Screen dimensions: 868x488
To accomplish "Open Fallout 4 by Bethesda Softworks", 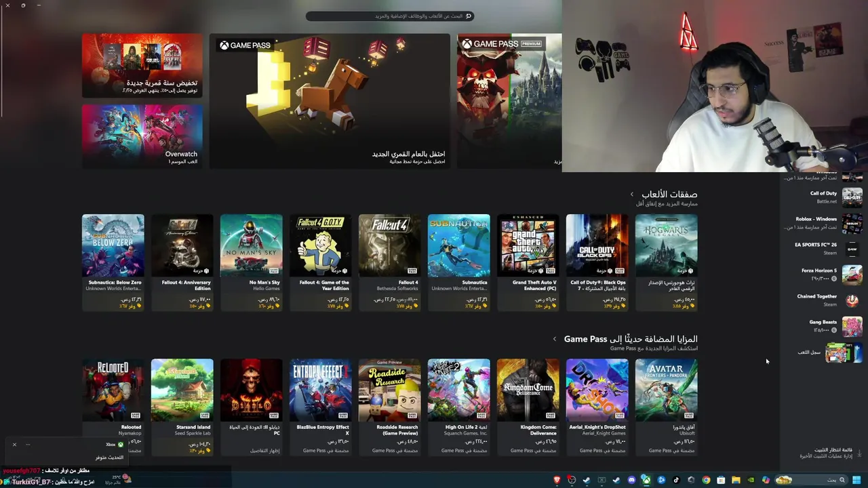I will click(390, 262).
